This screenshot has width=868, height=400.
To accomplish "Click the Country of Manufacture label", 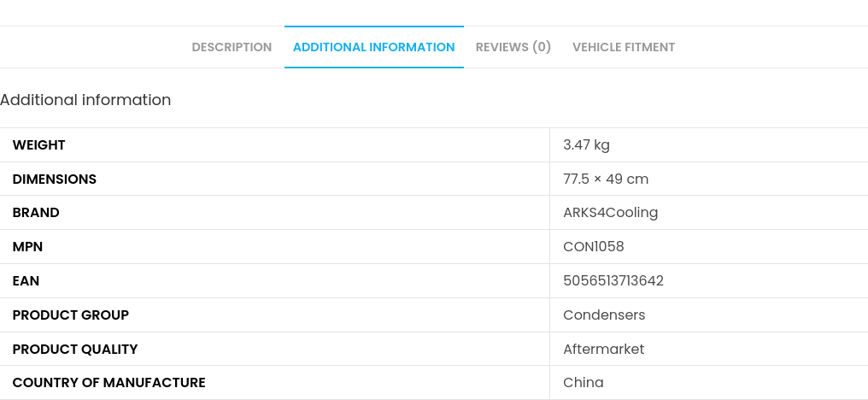I will pos(109,383).
